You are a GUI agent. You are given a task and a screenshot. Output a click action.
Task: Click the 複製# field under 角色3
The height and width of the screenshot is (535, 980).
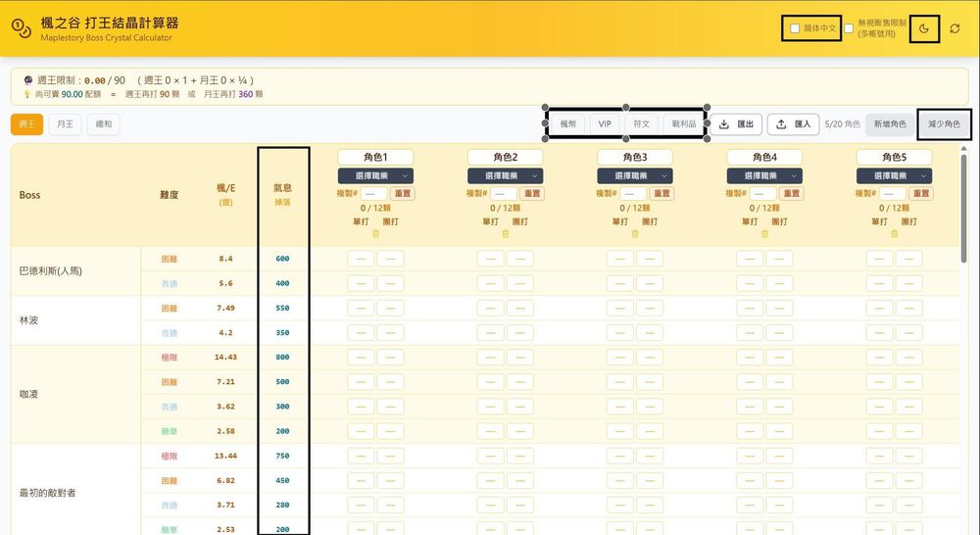[632, 193]
